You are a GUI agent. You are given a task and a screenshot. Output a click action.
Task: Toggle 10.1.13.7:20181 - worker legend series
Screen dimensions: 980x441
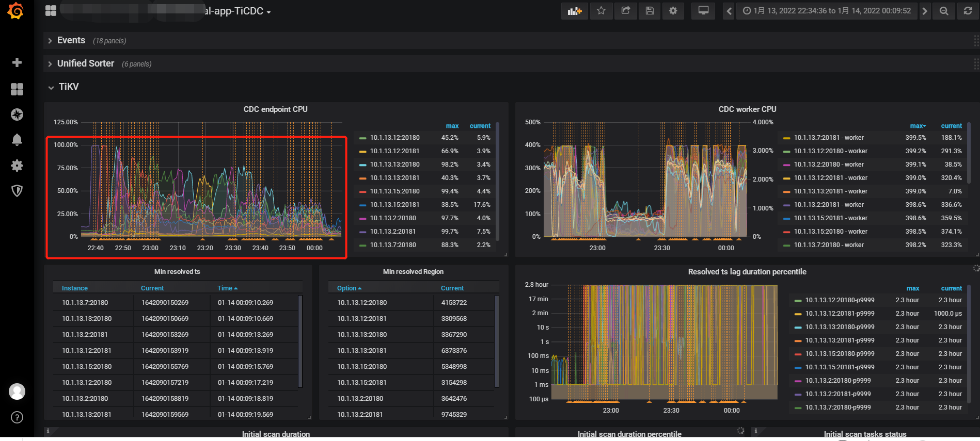(x=829, y=138)
